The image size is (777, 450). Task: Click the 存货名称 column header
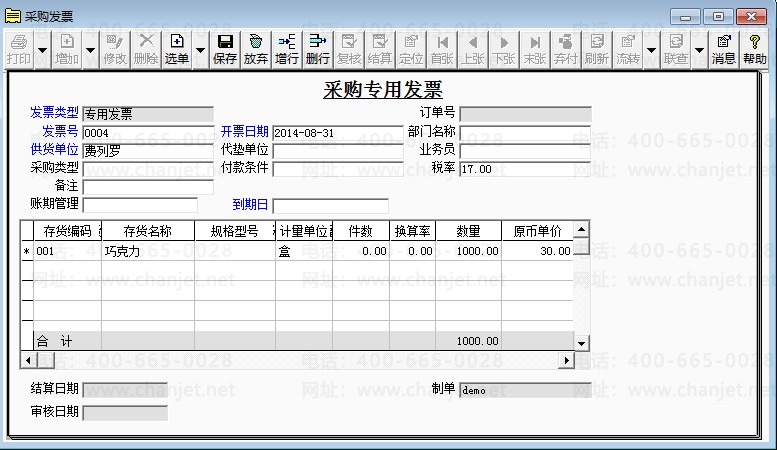pyautogui.click(x=148, y=231)
